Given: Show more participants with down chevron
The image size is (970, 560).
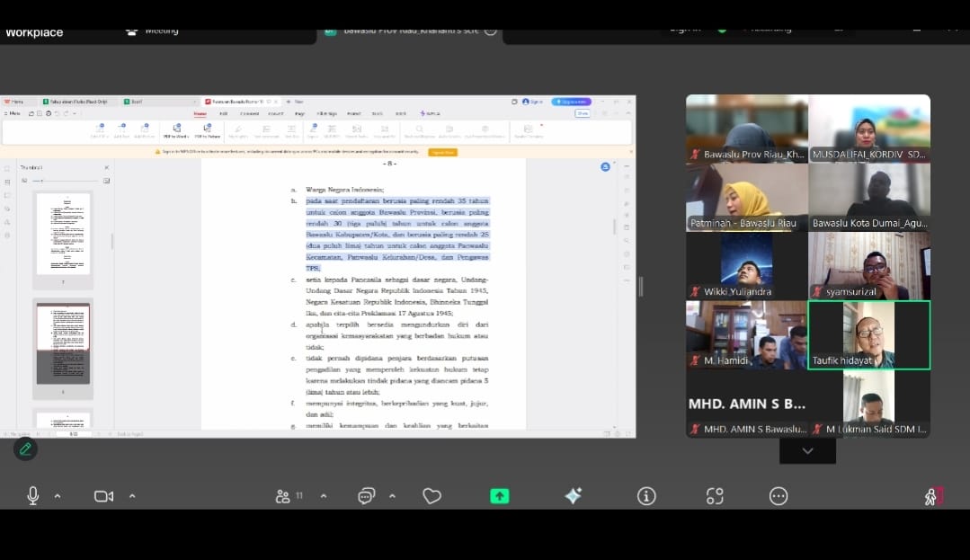Looking at the screenshot, I should 807,451.
